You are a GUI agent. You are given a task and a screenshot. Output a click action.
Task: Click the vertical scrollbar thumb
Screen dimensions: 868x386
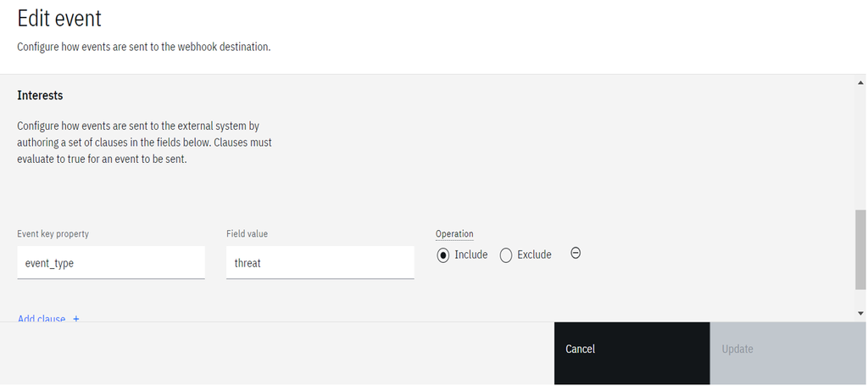click(x=861, y=249)
